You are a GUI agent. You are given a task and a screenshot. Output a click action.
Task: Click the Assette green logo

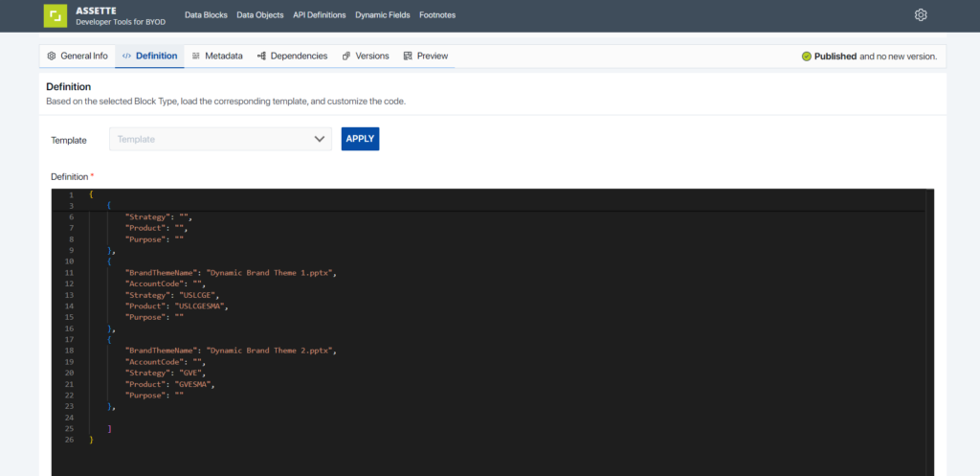[x=55, y=15]
